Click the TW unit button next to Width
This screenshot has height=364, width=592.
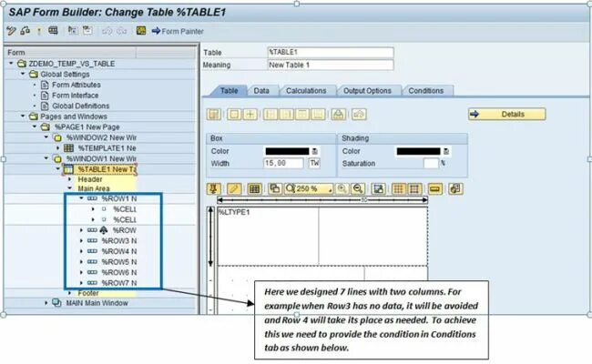(x=314, y=163)
